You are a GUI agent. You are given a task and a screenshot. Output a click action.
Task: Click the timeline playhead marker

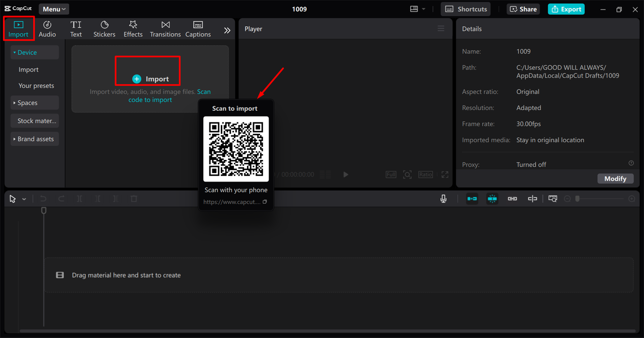tap(44, 210)
